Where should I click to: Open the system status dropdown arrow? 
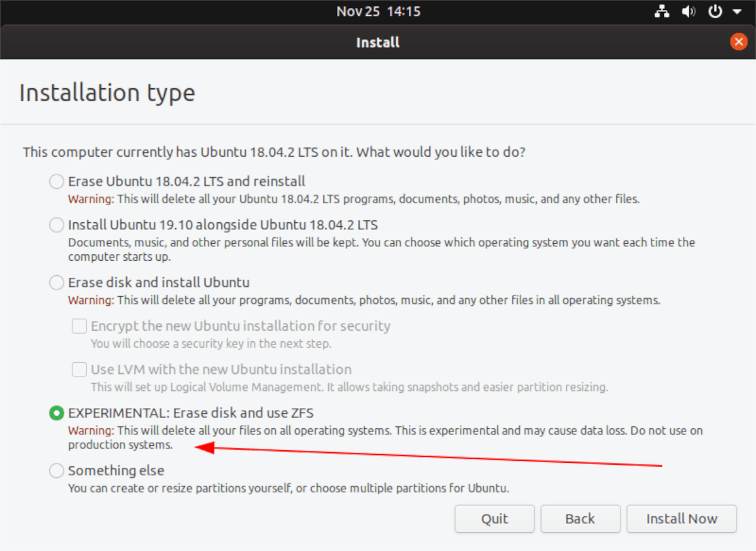[x=737, y=11]
